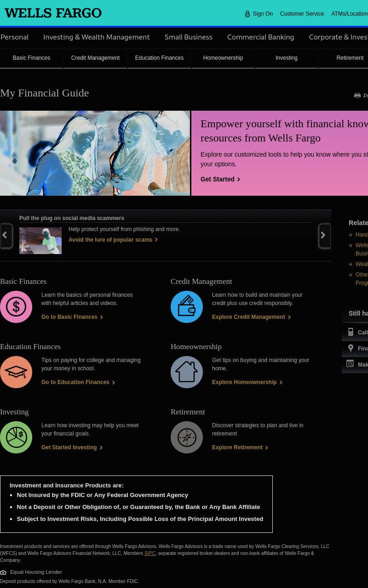
Task: Click Pull the plug on social media scammers
Action: pos(72,218)
